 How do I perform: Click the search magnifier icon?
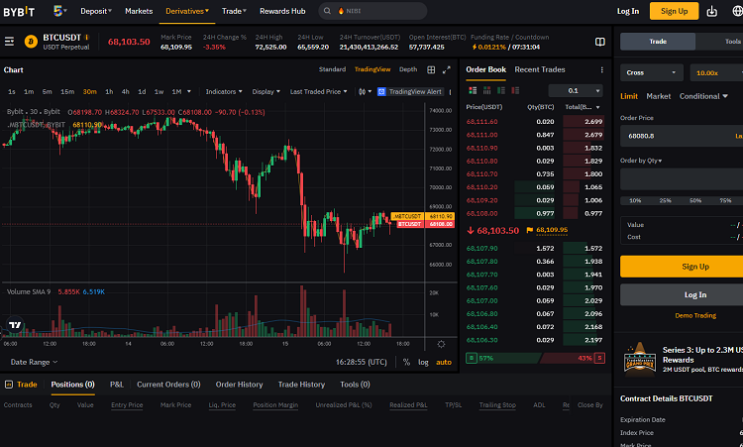click(327, 11)
